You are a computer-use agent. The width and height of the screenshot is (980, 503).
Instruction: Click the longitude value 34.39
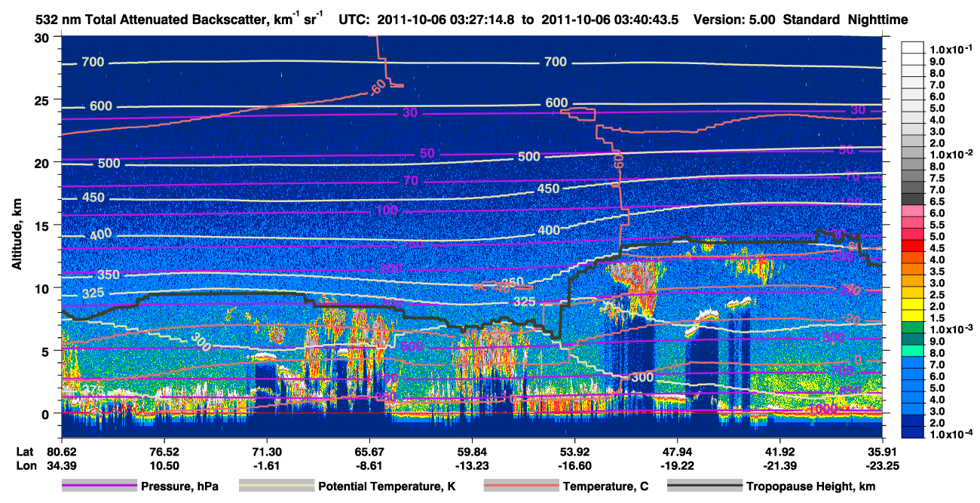pyautogui.click(x=62, y=465)
